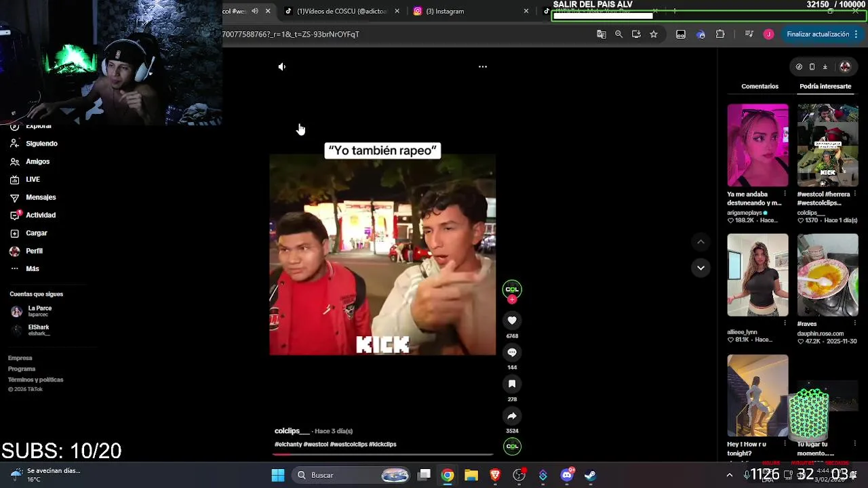This screenshot has width=868, height=488.
Task: Open the dauphin.rose.com #raves thumbnail
Action: [x=828, y=275]
